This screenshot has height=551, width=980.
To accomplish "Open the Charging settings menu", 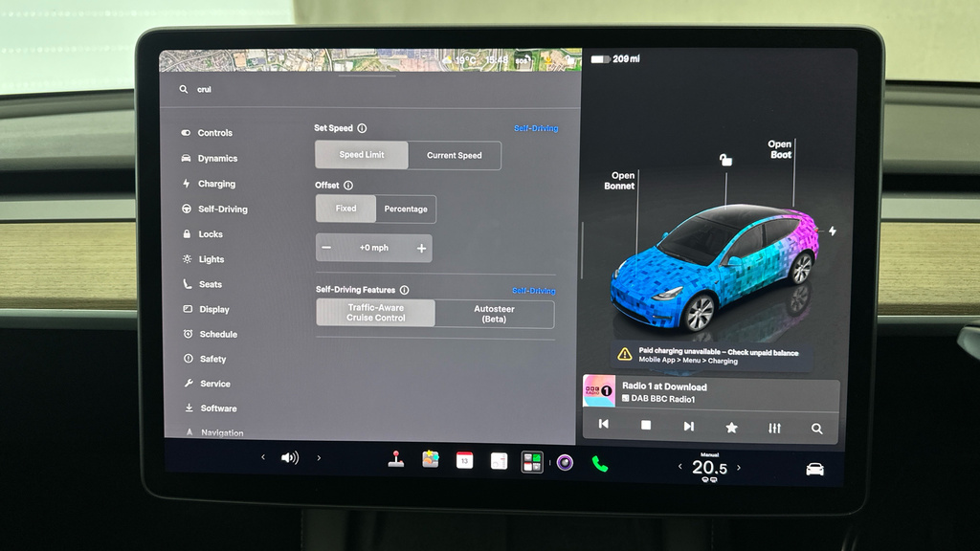I will tap(209, 184).
